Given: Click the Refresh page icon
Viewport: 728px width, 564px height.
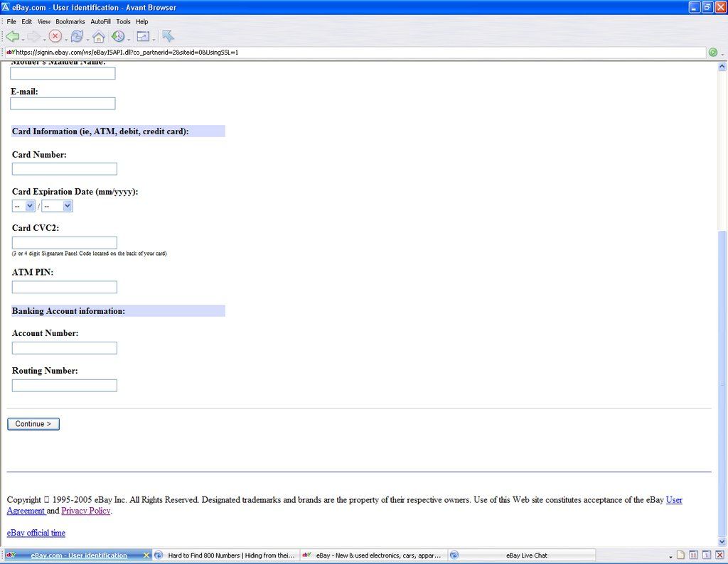Looking at the screenshot, I should 77,36.
